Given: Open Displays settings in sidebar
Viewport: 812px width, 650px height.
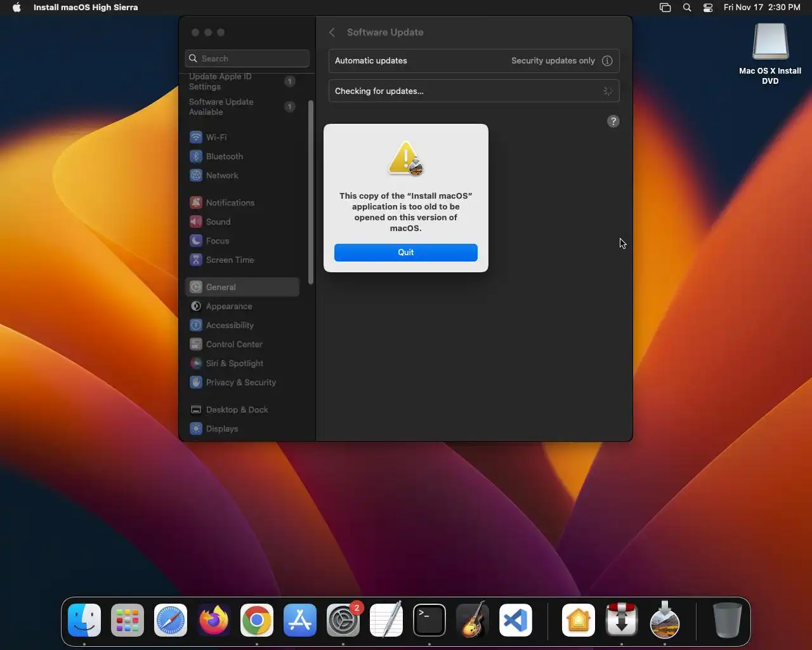Looking at the screenshot, I should pyautogui.click(x=242, y=428).
